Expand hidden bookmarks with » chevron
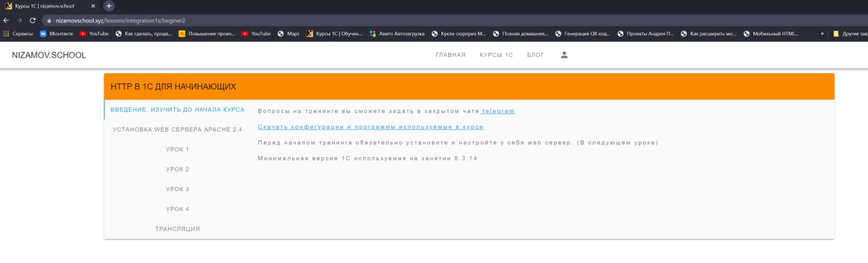868x263 pixels. pos(823,33)
